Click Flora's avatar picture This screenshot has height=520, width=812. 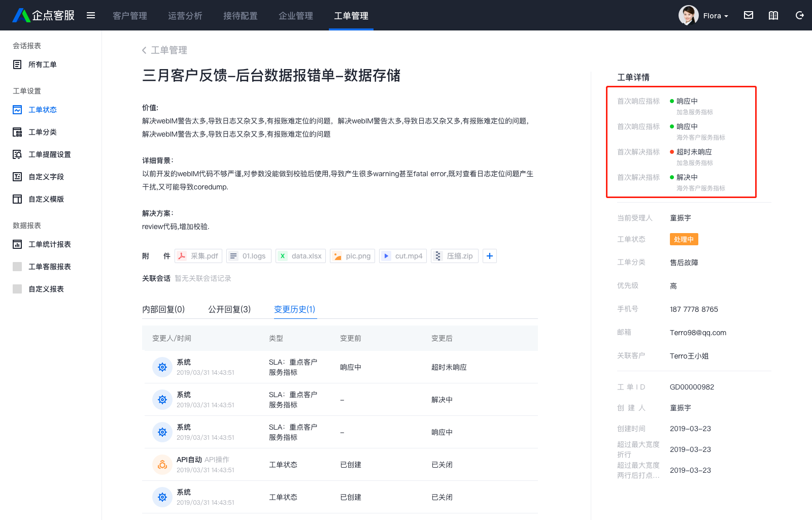(x=688, y=15)
